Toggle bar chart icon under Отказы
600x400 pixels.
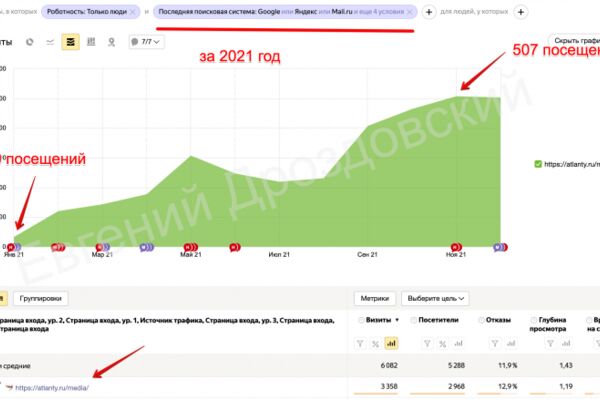(x=511, y=344)
